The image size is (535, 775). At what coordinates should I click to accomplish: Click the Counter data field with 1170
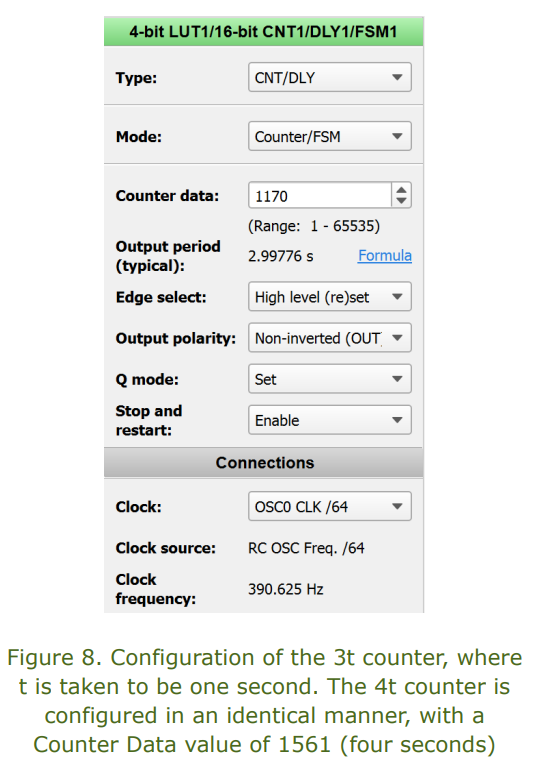click(x=320, y=196)
